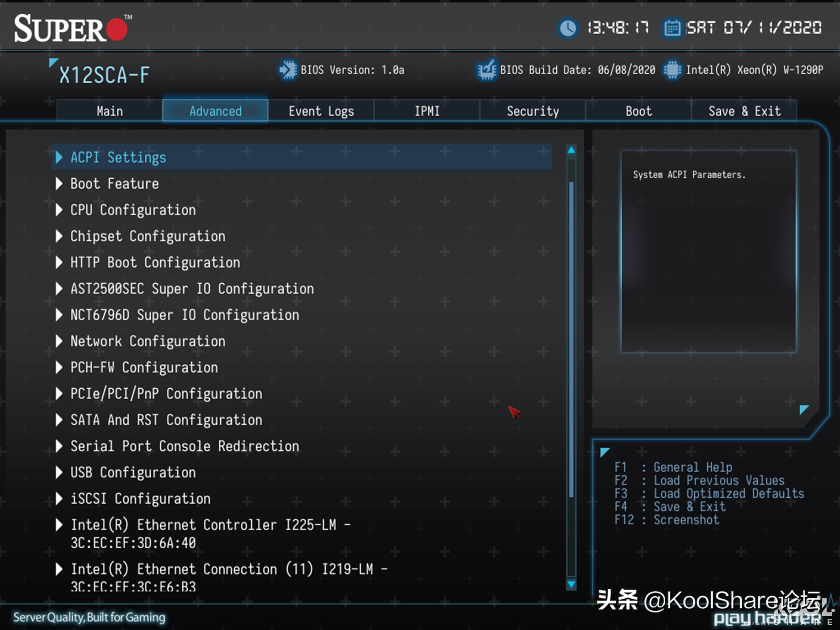Expand the ACPI Settings submenu arrow
The height and width of the screenshot is (630, 840).
coord(59,157)
